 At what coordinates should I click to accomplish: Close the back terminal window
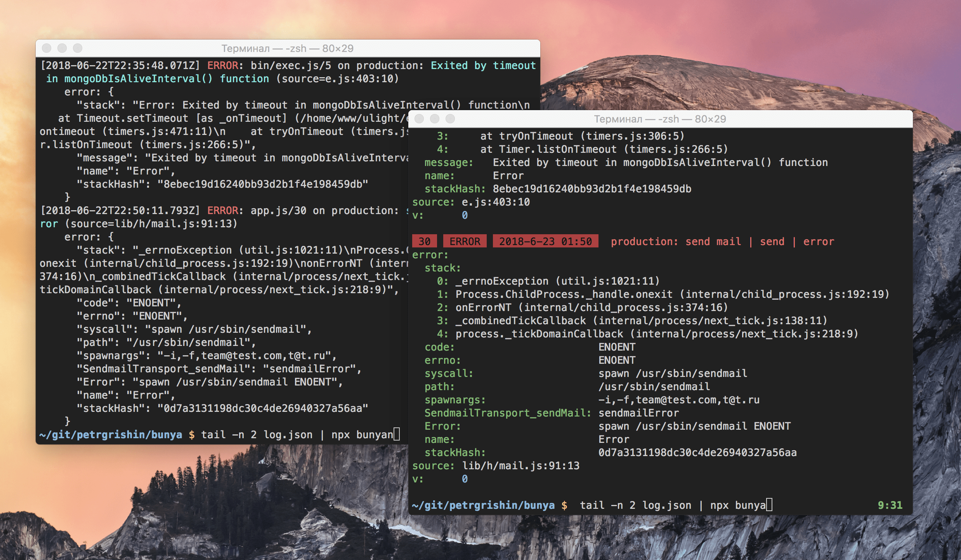[47, 48]
